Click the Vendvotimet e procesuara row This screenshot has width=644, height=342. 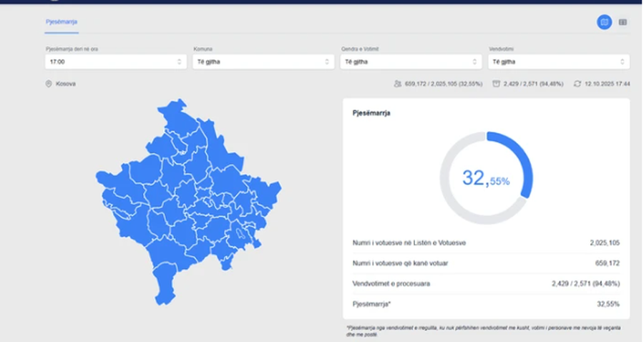[486, 283]
